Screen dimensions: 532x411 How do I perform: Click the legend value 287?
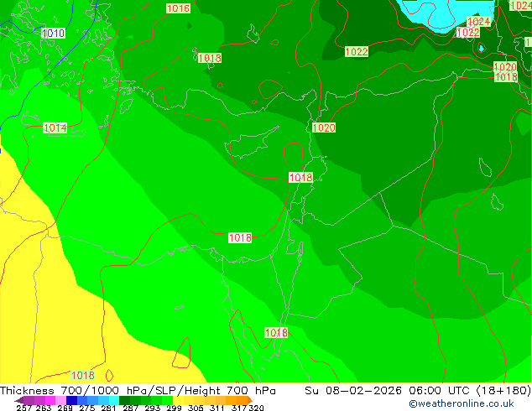(x=131, y=408)
